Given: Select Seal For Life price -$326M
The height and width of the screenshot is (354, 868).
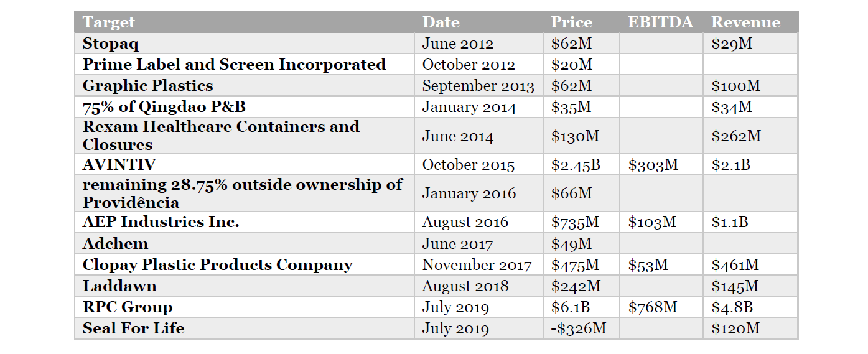Looking at the screenshot, I should pos(578,328).
